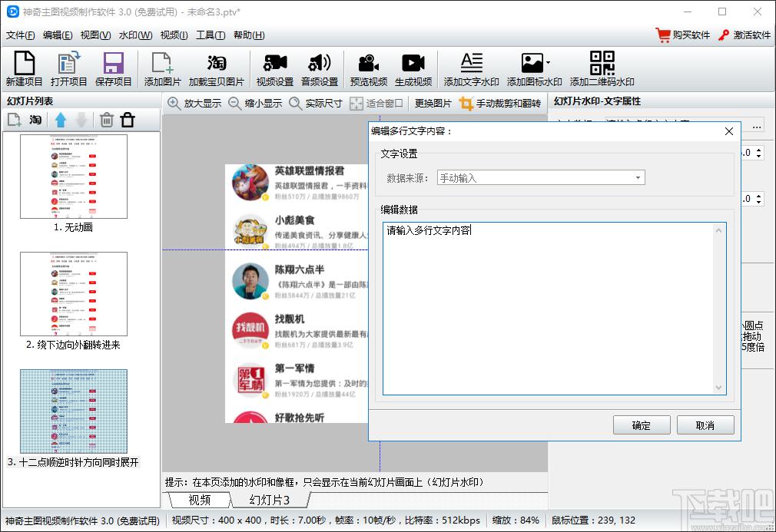Image resolution: width=776 pixels, height=532 pixels.
Task: Close the 编辑多行文字内容 dialog
Action: (729, 131)
